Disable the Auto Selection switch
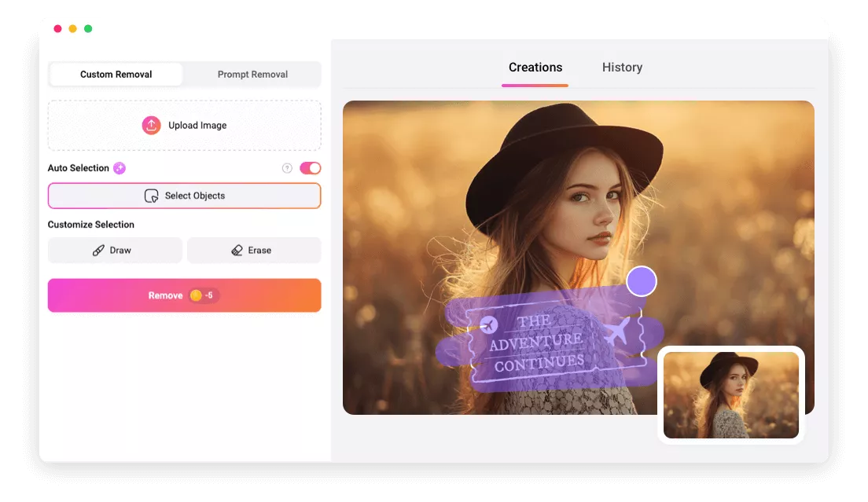The width and height of the screenshot is (868, 502). point(308,167)
